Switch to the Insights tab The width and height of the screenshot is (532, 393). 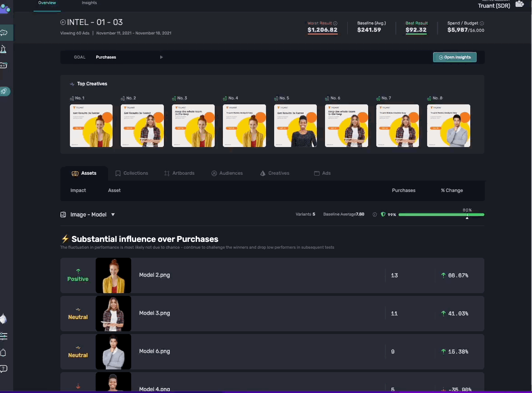89,3
